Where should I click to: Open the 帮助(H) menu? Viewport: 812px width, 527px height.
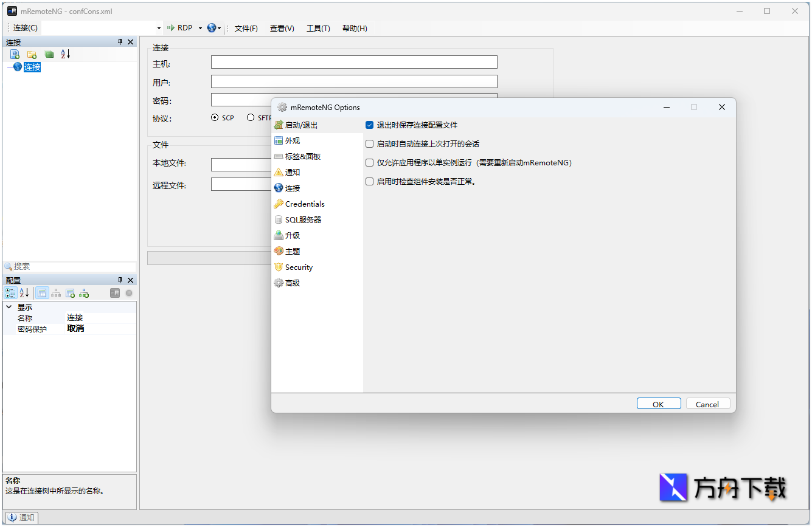[355, 29]
